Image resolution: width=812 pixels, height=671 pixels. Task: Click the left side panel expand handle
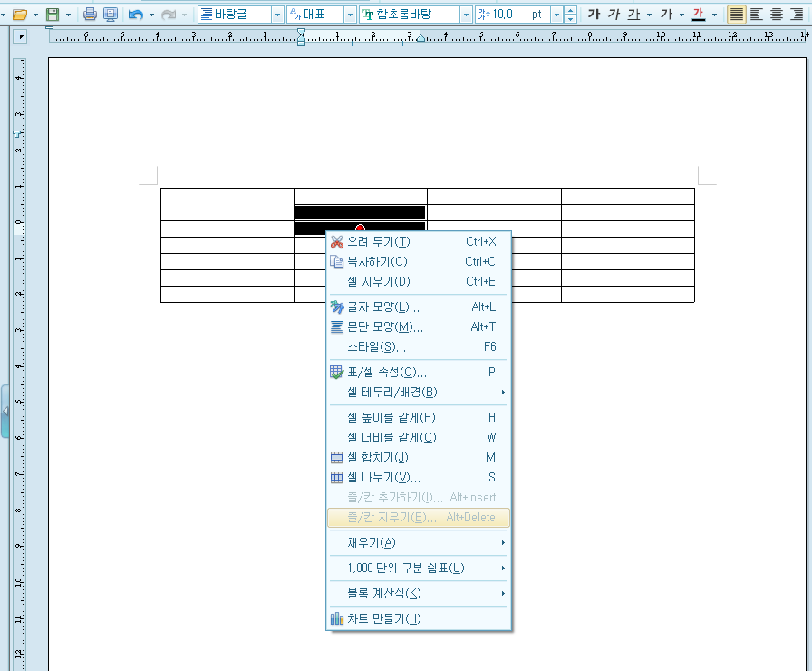[5, 411]
